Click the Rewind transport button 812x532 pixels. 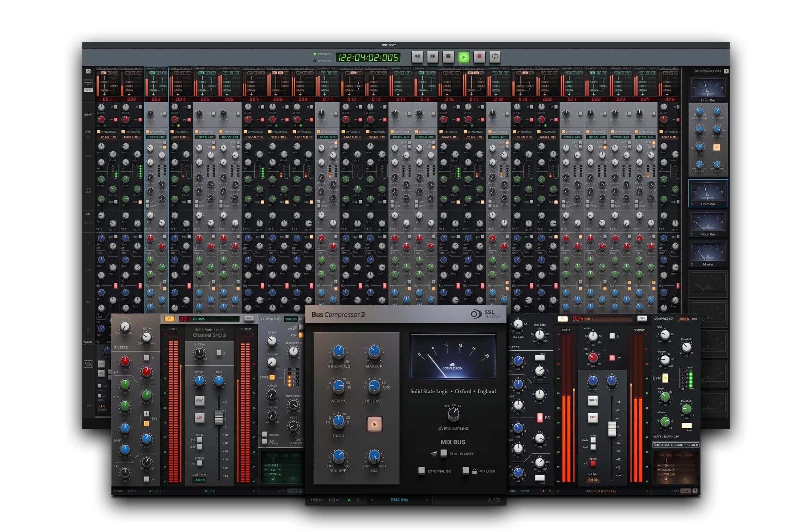pos(417,56)
